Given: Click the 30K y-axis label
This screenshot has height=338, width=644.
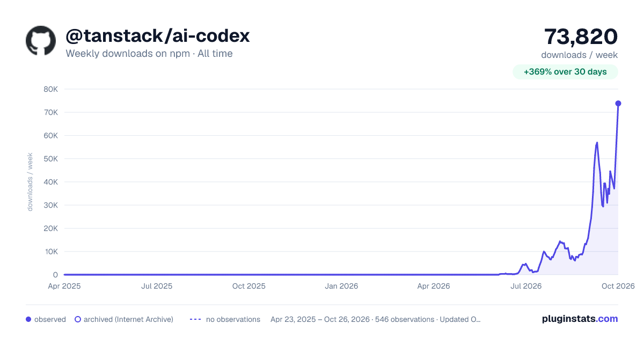Looking at the screenshot, I should tap(50, 205).
